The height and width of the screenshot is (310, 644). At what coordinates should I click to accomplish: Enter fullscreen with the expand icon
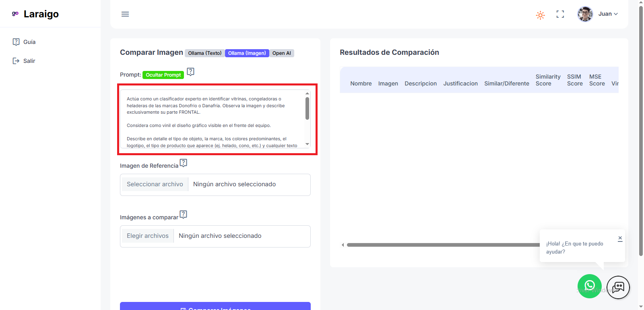(560, 14)
